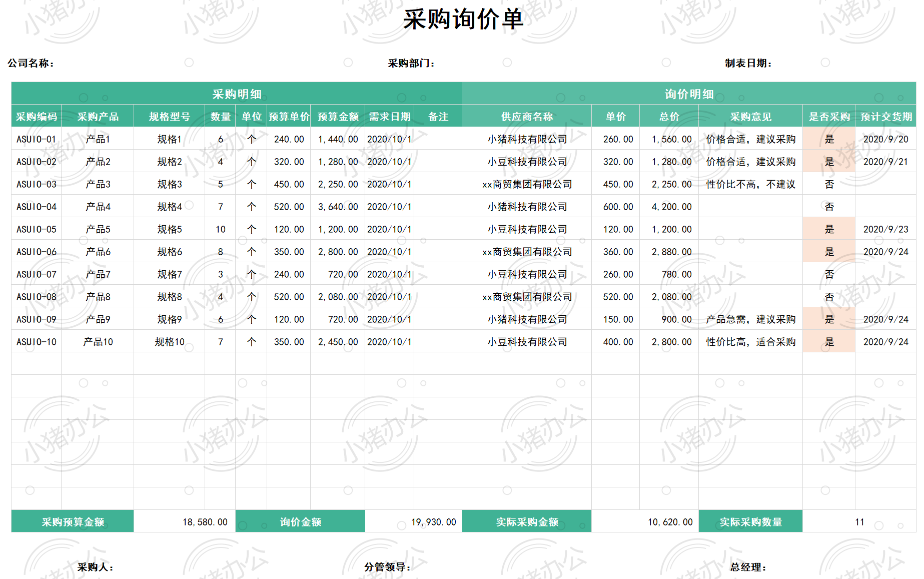Select the 需求日期 column header
The width and height of the screenshot is (924, 579).
pyautogui.click(x=390, y=117)
